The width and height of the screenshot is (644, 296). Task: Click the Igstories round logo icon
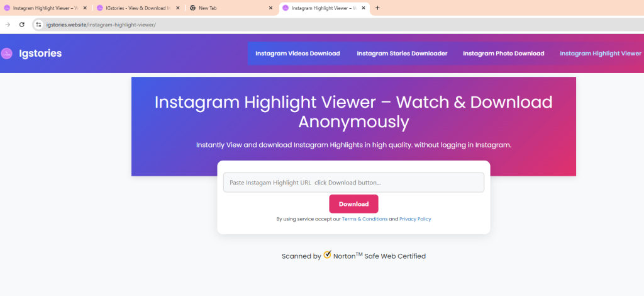[6, 54]
